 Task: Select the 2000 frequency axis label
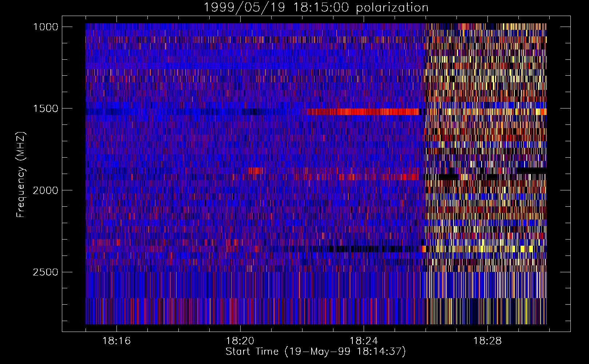pyautogui.click(x=46, y=190)
